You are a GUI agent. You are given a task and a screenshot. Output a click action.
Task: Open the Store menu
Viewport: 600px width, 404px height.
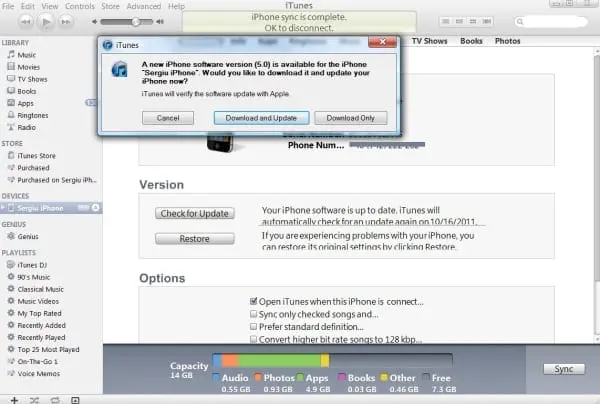(110, 6)
